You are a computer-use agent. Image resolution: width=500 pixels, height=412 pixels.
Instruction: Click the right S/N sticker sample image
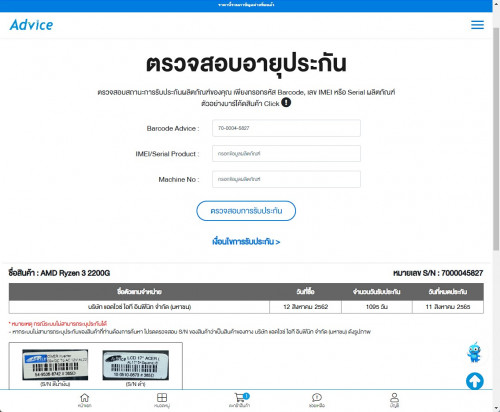pos(136,365)
